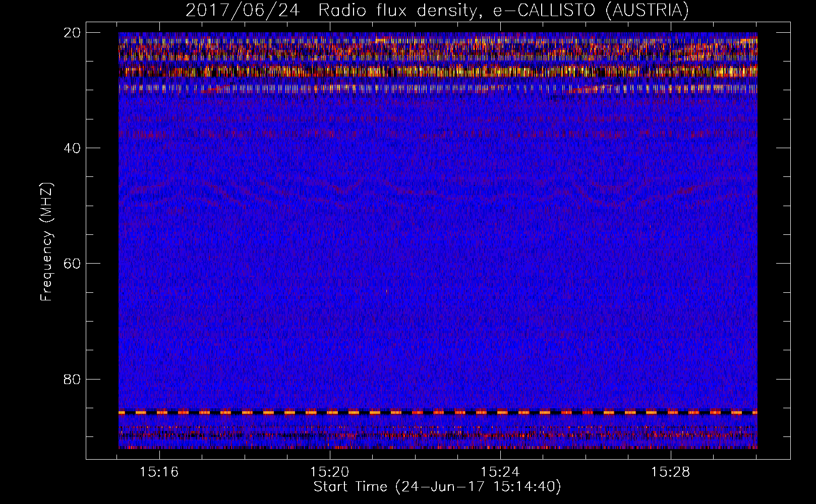Click the '60' frequency tick label
Viewport: 816px width, 504px height.
[72, 264]
